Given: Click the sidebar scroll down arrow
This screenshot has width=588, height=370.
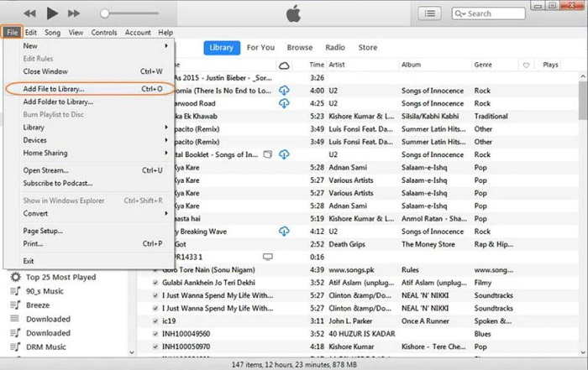Looking at the screenshot, I should tap(132, 352).
